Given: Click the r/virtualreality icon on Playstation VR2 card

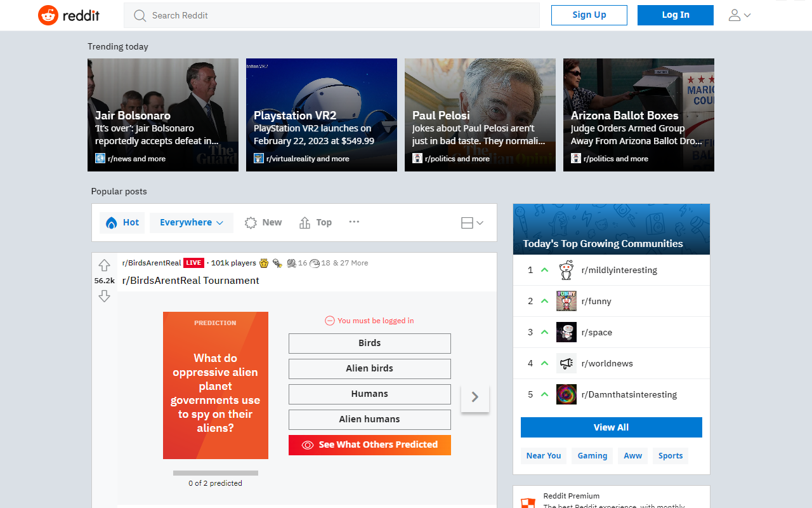Looking at the screenshot, I should click(x=259, y=158).
